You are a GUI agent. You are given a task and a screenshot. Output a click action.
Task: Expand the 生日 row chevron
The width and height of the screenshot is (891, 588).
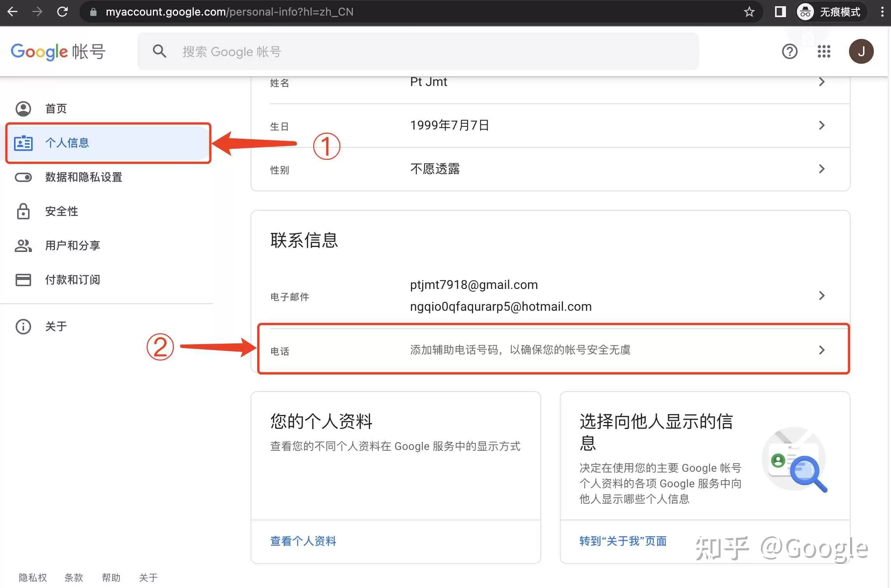coord(822,125)
